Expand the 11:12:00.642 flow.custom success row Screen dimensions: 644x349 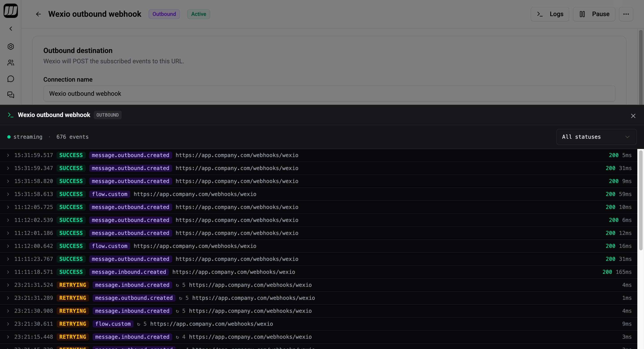pyautogui.click(x=8, y=246)
